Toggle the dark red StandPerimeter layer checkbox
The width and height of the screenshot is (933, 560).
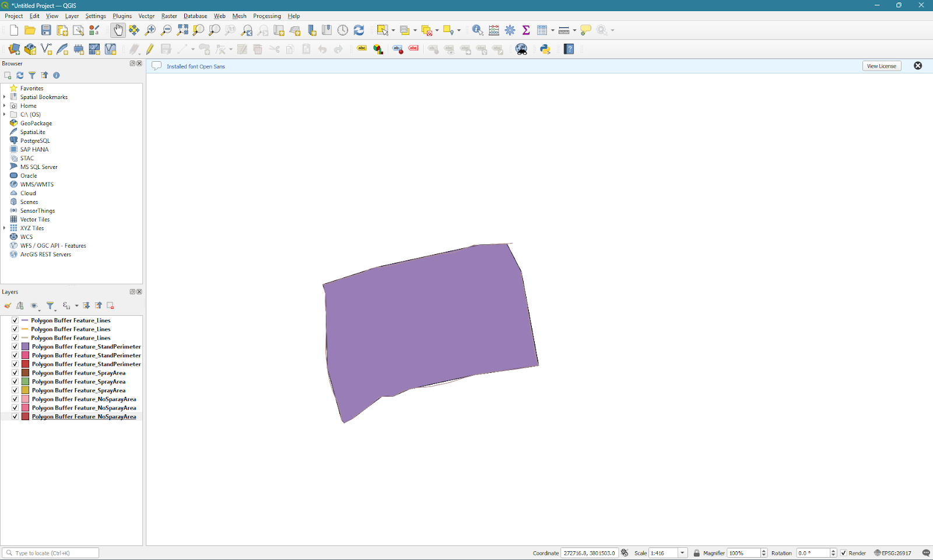point(15,364)
